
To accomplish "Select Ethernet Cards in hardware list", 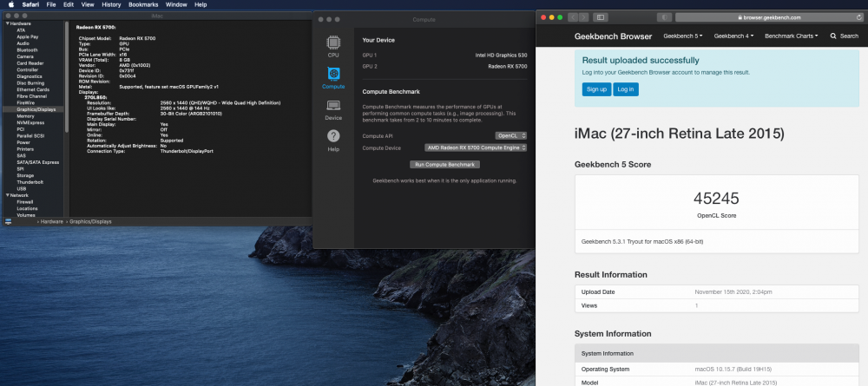I will point(33,89).
